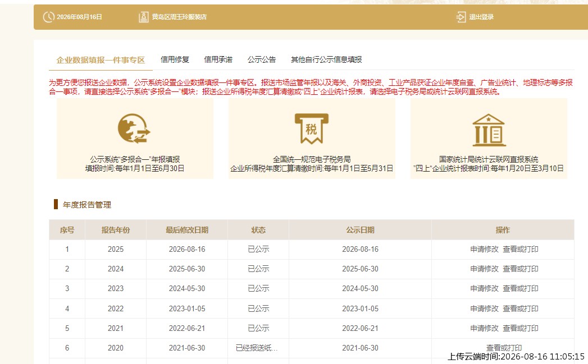Click last-modified date 2024-05-30

tap(187, 289)
